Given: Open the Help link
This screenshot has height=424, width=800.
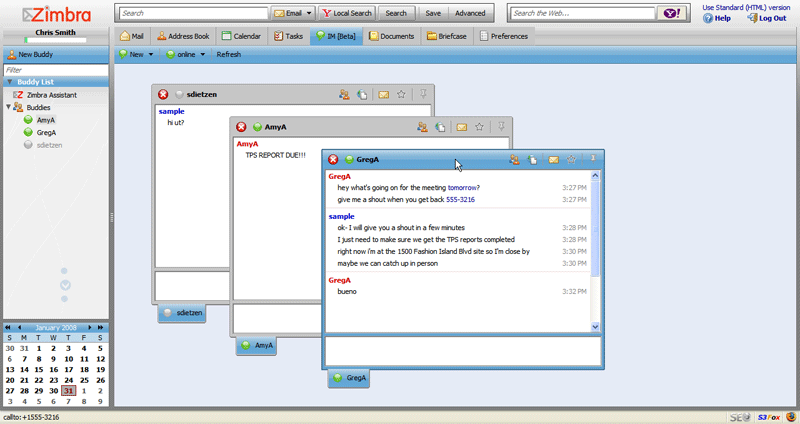Looking at the screenshot, I should point(717,18).
